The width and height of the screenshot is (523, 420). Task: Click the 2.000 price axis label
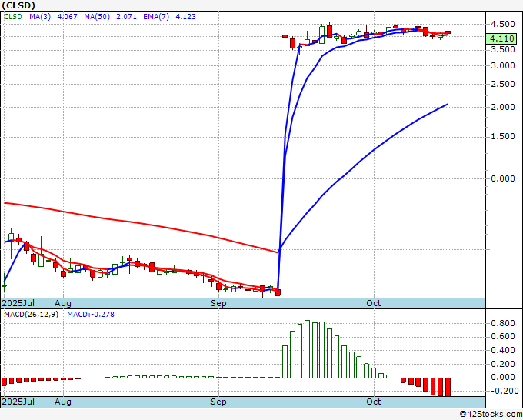503,107
